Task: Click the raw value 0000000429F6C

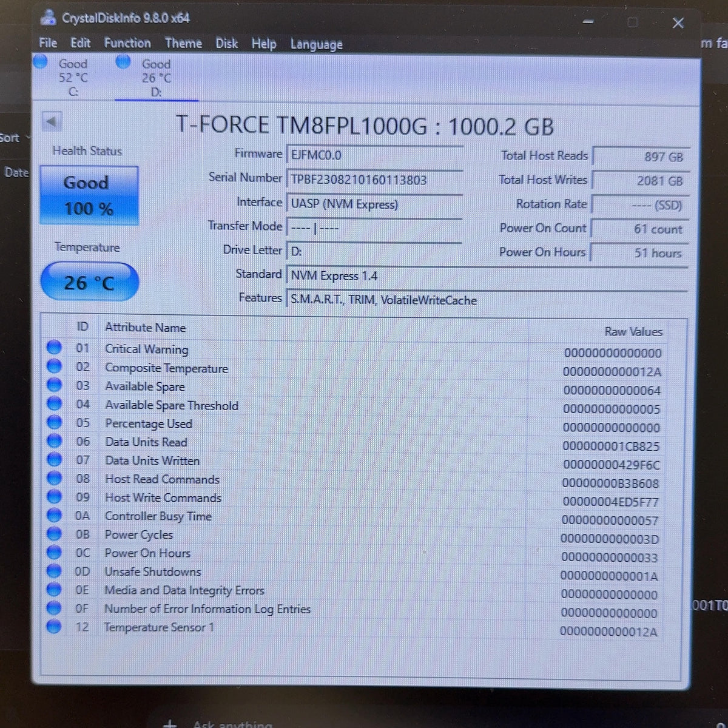Action: (611, 465)
